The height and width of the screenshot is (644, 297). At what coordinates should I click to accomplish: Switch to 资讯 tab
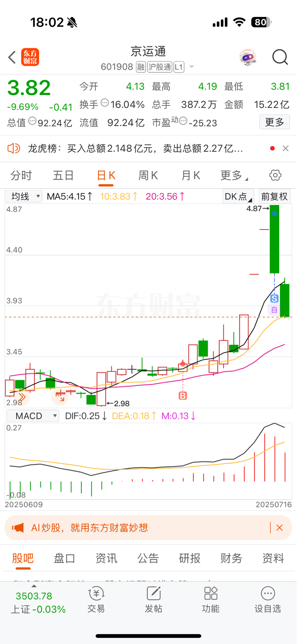click(x=106, y=558)
